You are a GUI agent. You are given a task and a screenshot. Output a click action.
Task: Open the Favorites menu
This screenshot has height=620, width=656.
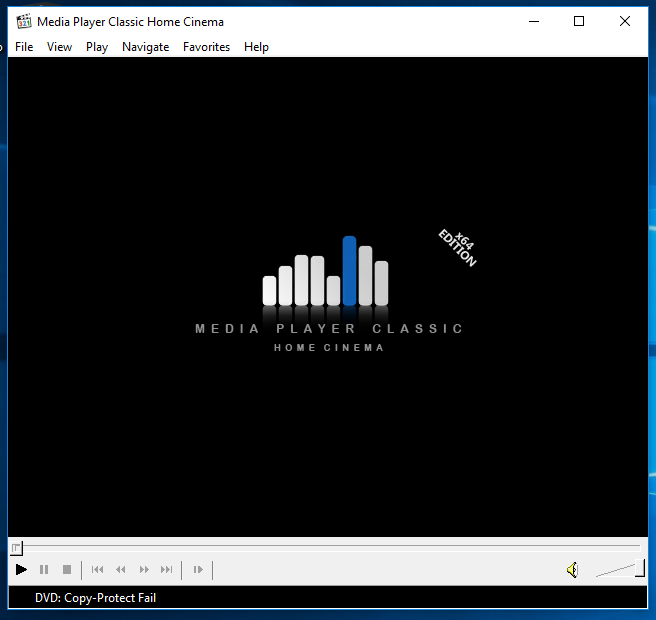tap(206, 47)
